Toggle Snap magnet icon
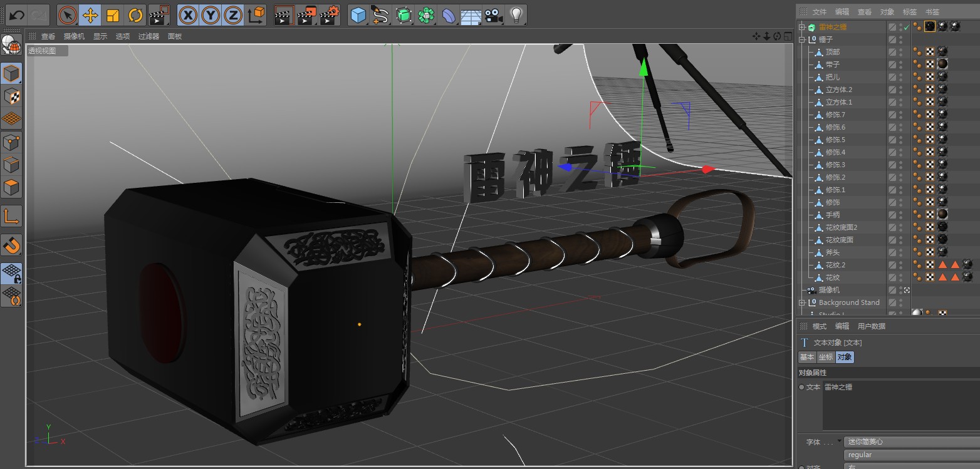The width and height of the screenshot is (980, 469). 11,245
